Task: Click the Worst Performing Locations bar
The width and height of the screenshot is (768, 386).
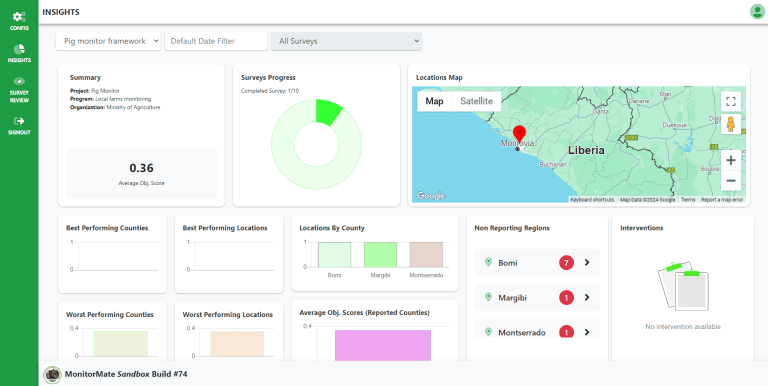Action: (237, 343)
